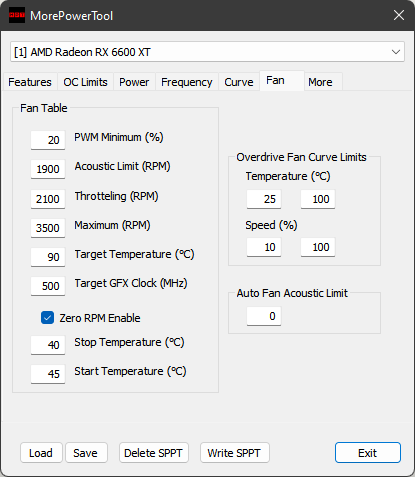Focus the Auto Fan Acoustic Limit field
This screenshot has height=477, width=415.
pos(264,316)
